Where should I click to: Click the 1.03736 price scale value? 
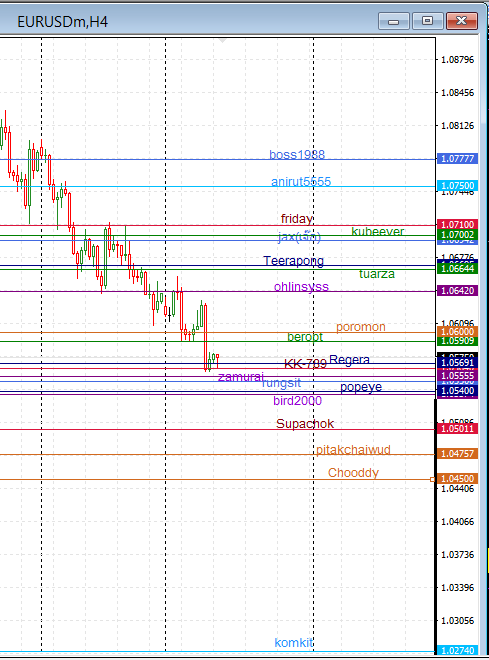[457, 555]
